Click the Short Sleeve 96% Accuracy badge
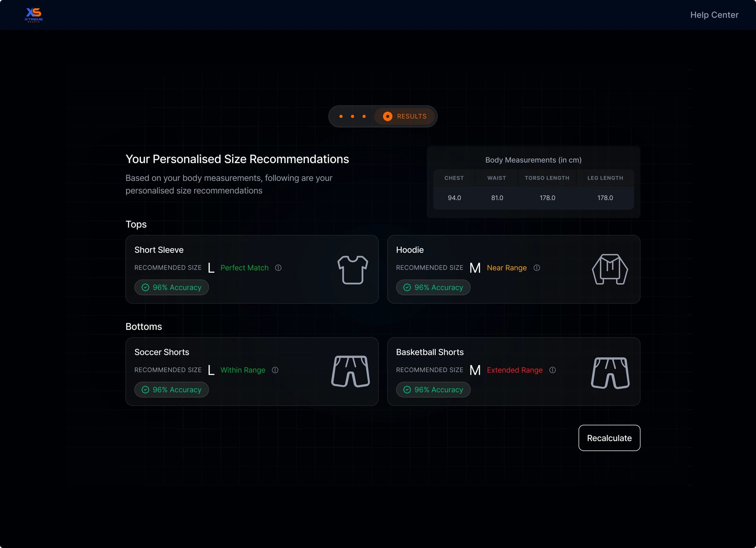 click(x=172, y=287)
